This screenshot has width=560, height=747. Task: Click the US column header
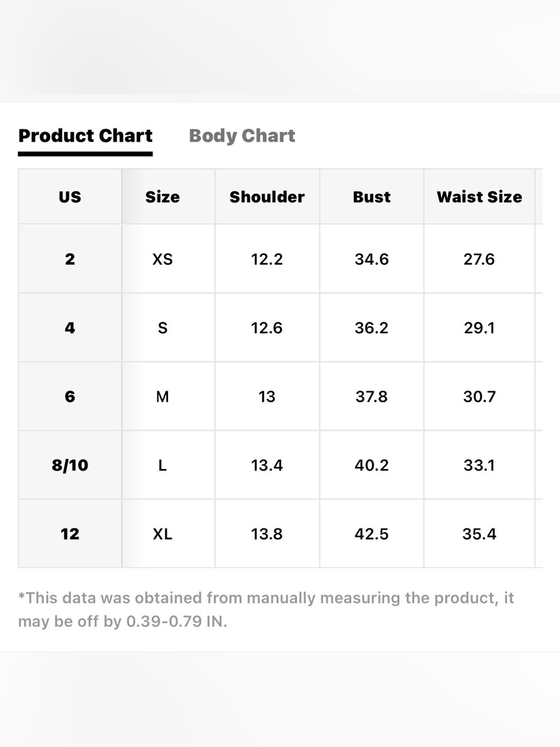(x=70, y=197)
